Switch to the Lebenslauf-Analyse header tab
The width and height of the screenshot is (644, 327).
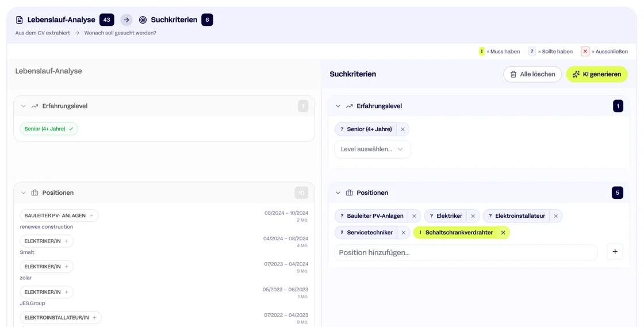pos(61,20)
